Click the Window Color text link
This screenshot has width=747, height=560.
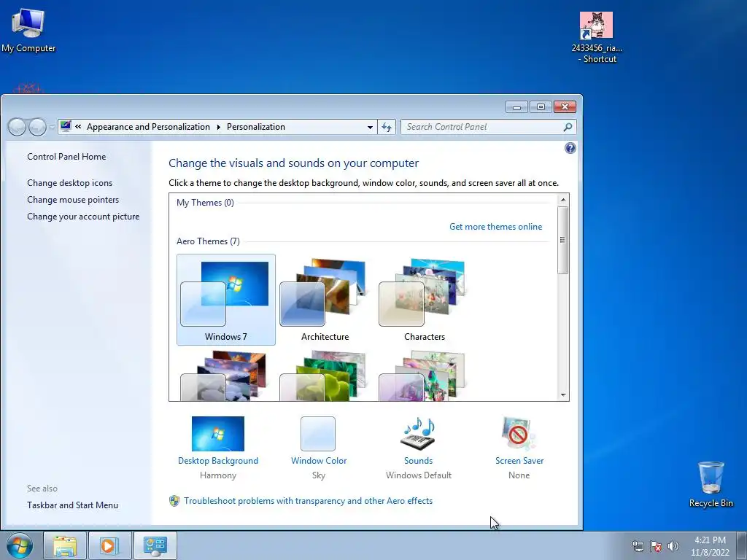pos(319,461)
